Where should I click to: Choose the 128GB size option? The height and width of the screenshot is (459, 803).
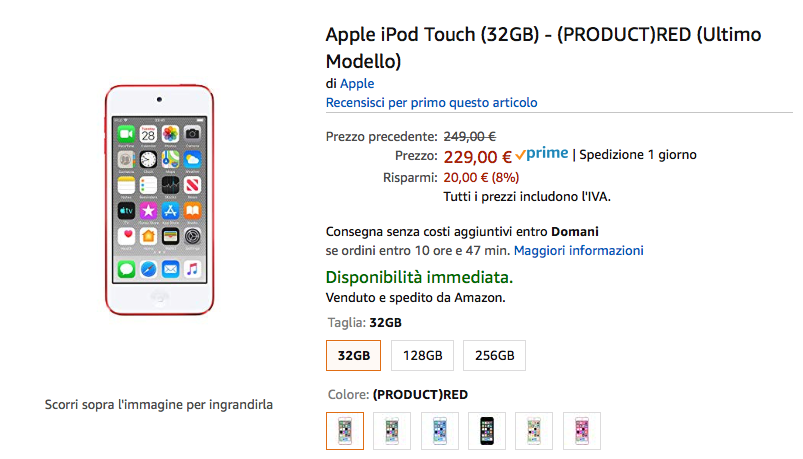point(423,355)
